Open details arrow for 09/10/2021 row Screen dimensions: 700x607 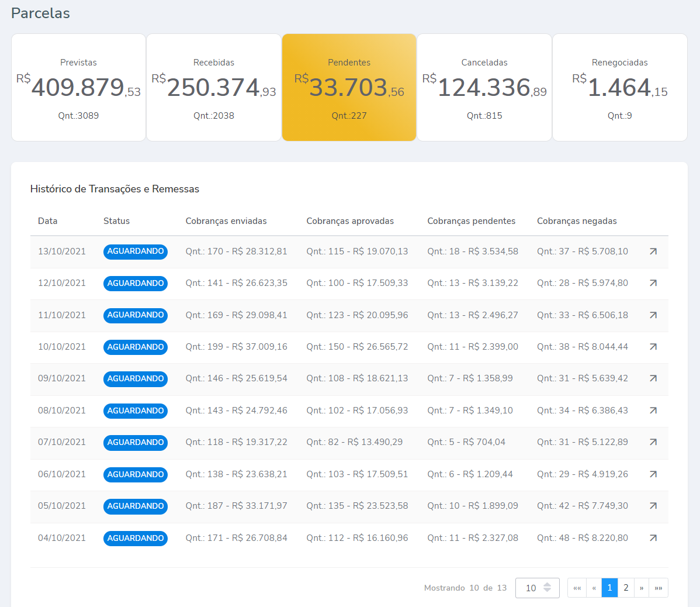pos(653,378)
